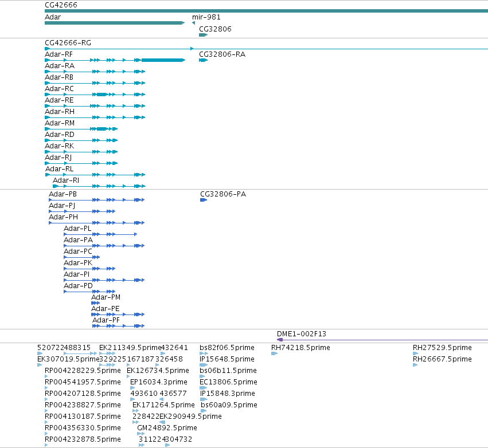
Task: Click the IP15848.3prime EST label
Action: click(228, 394)
